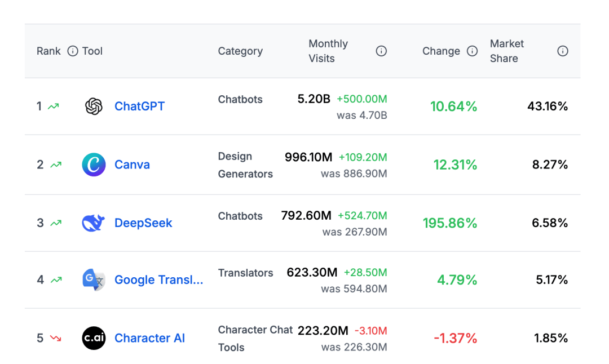Open the Google Transl... tool link
This screenshot has height=364, width=609.
[159, 279]
